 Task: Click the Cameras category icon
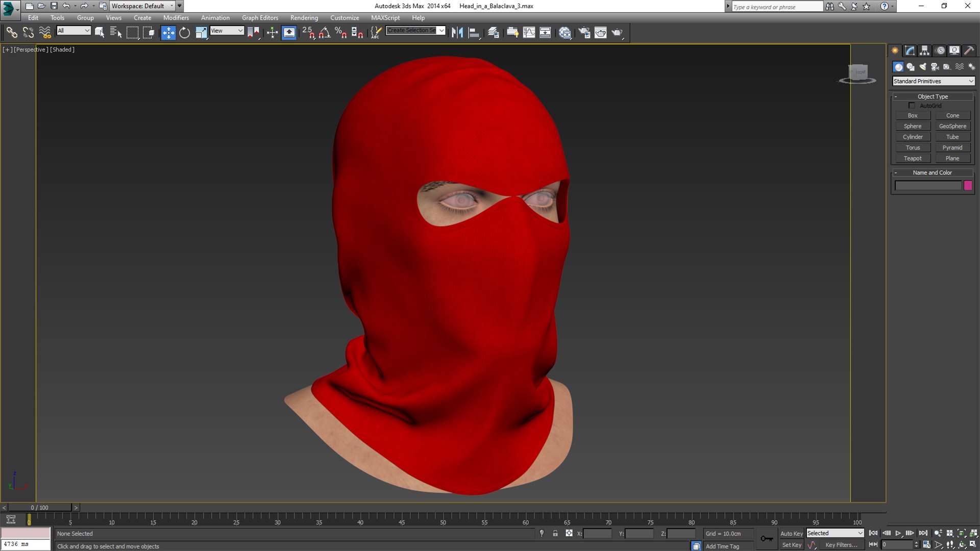tap(935, 67)
